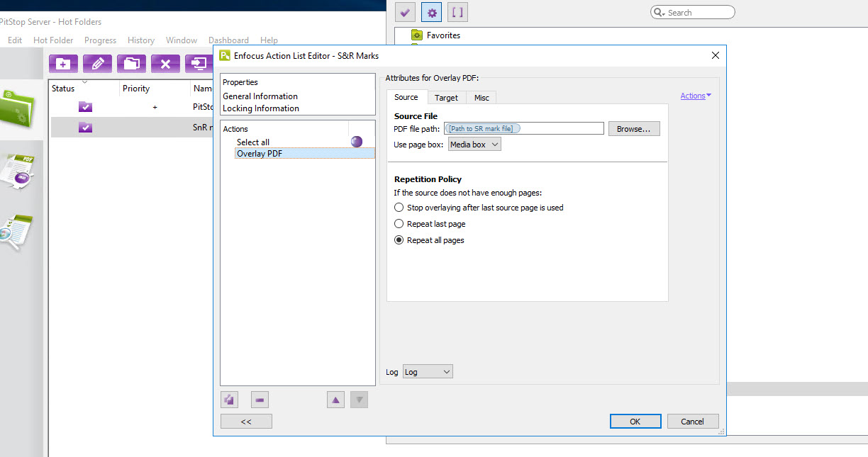Move action up with purple up arrow
The width and height of the screenshot is (868, 457).
click(335, 400)
